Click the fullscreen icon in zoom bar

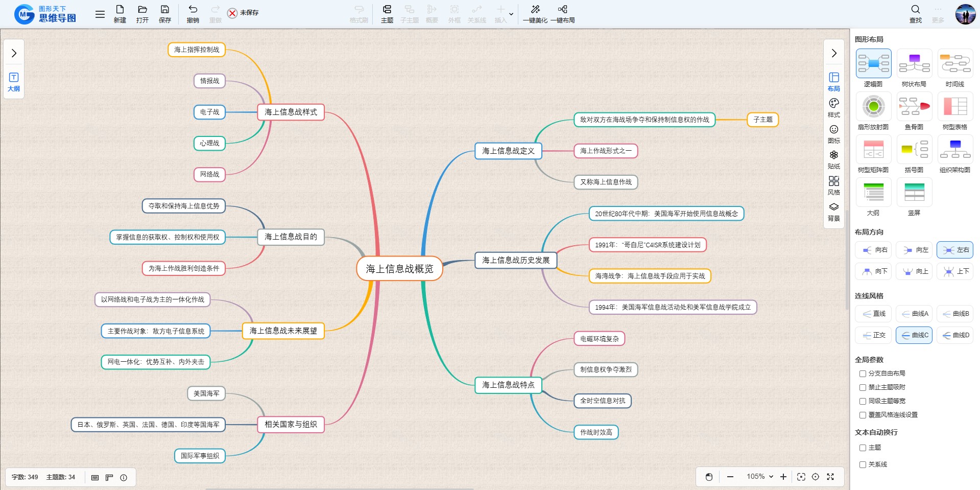coord(830,477)
